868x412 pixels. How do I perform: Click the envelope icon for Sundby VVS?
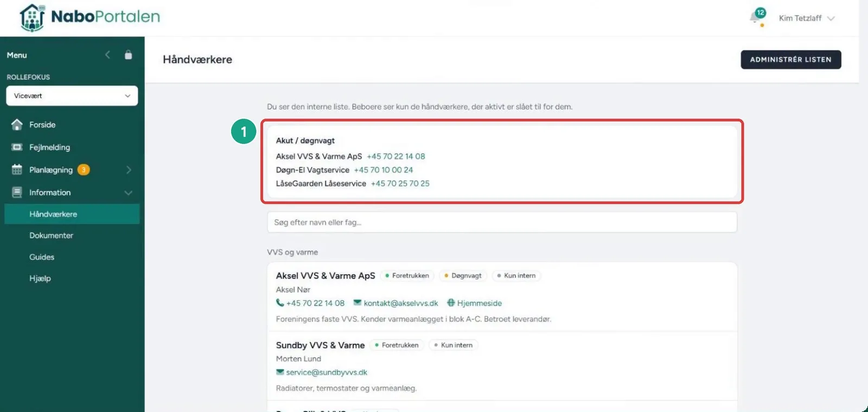click(x=280, y=372)
